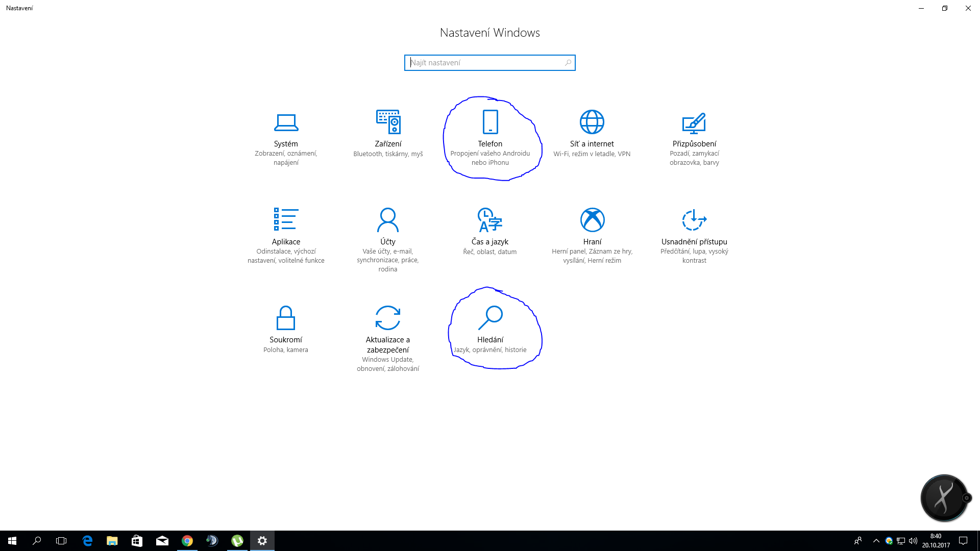Open Přizpůsobení personalization icon
This screenshot has width=980, height=551.
[694, 122]
